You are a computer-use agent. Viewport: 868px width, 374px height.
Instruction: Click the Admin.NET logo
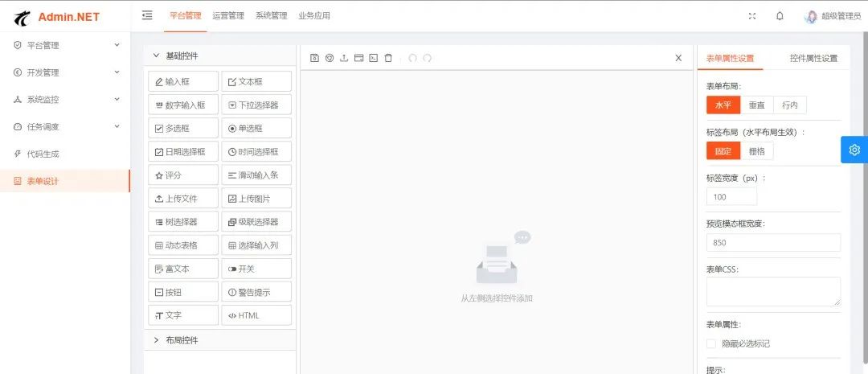click(x=57, y=17)
